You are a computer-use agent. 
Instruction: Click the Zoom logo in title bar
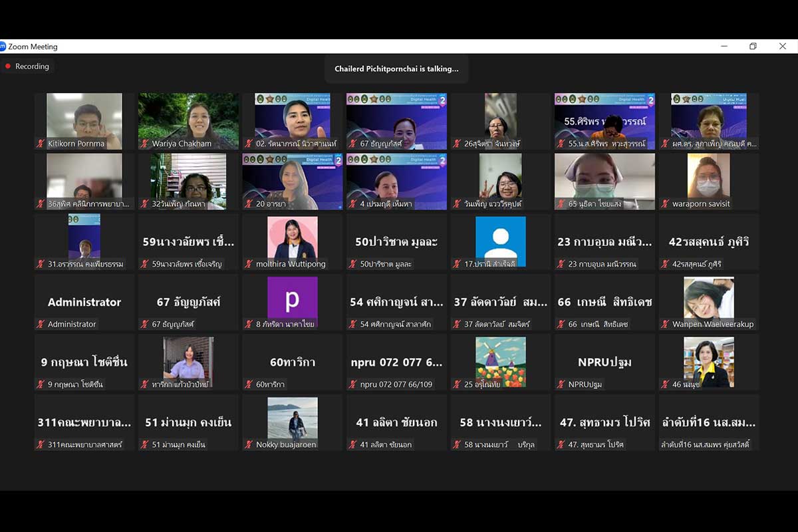click(x=3, y=47)
